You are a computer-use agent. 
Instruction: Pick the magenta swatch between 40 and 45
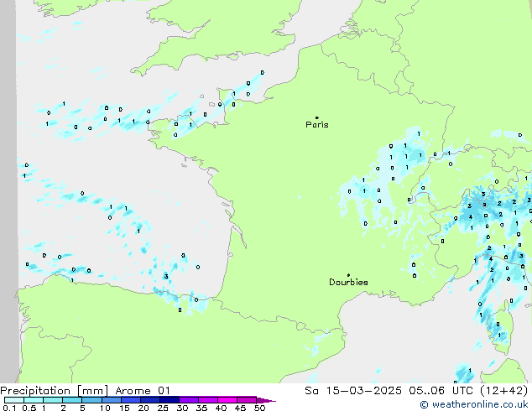[227, 400]
